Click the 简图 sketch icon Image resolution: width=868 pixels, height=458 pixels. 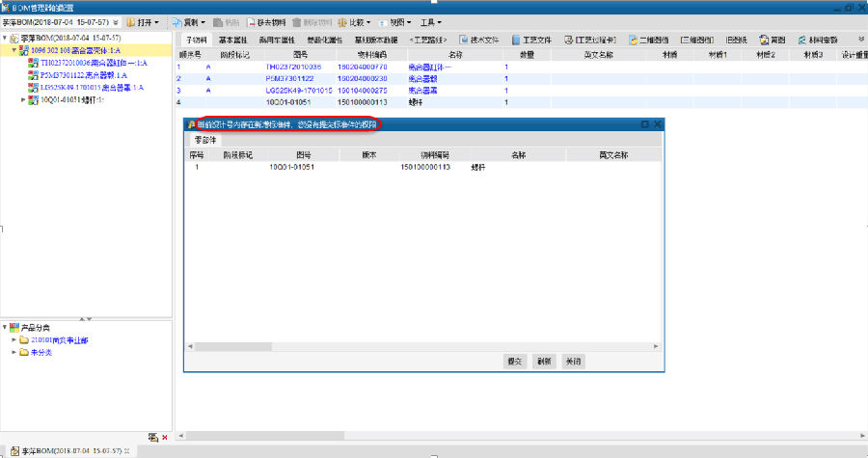pos(772,40)
